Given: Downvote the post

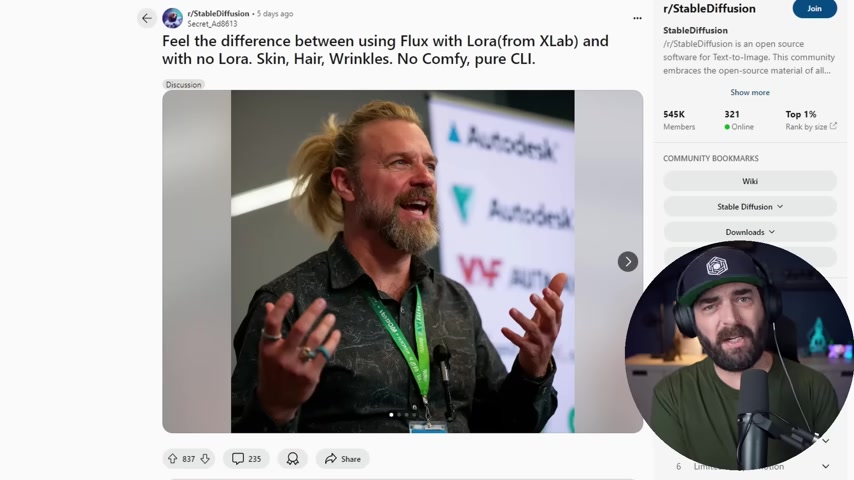Looking at the screenshot, I should (x=205, y=459).
